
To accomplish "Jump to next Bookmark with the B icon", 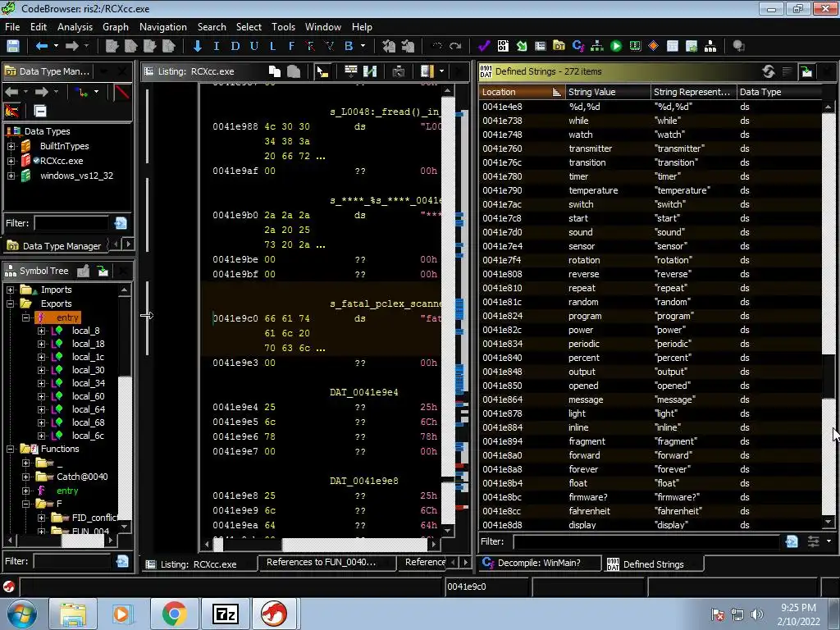I will (349, 46).
